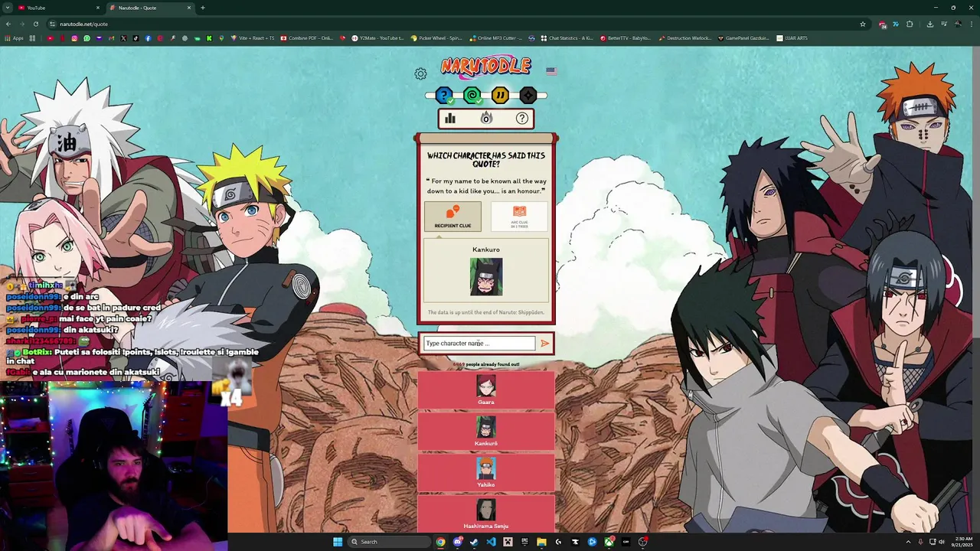
Task: Open the Combine PDF bookmark
Action: pos(306,37)
